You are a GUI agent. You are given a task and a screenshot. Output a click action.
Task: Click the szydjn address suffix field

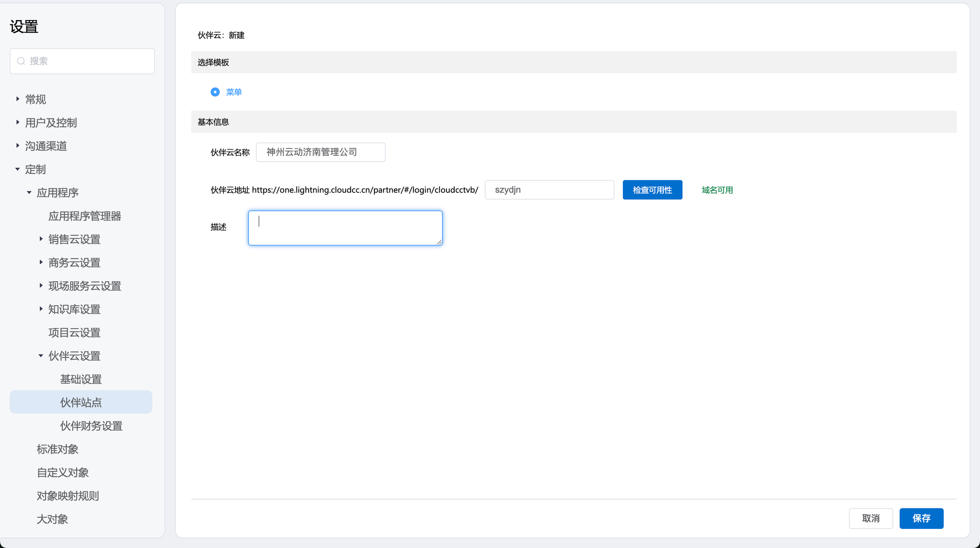coord(549,190)
